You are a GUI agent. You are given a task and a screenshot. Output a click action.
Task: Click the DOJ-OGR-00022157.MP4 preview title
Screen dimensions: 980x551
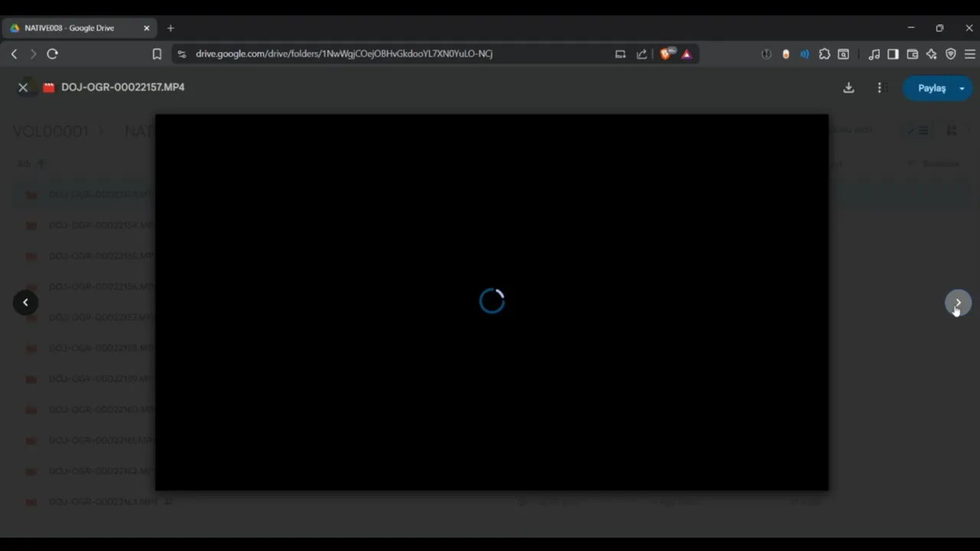point(122,87)
